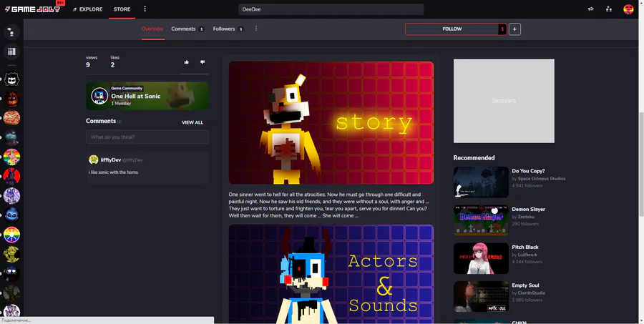This screenshot has width=644, height=324.
Task: Focus the What do you think? comment box
Action: 147,137
